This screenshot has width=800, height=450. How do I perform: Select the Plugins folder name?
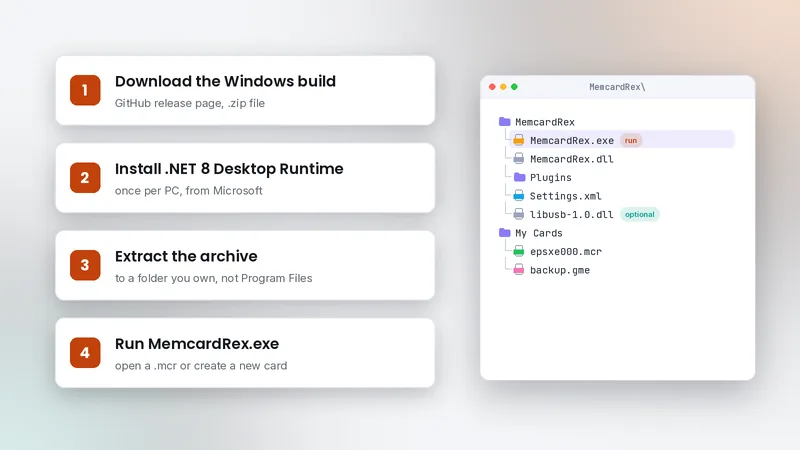coord(551,178)
